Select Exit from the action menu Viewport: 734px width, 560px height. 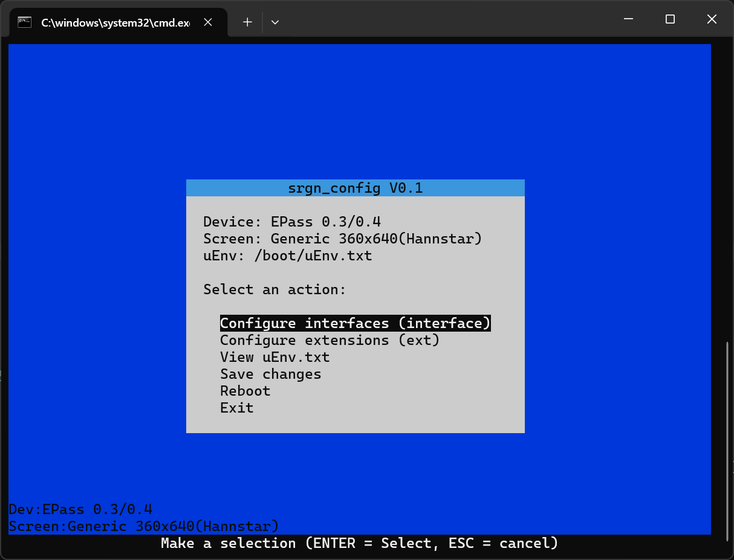[236, 408]
